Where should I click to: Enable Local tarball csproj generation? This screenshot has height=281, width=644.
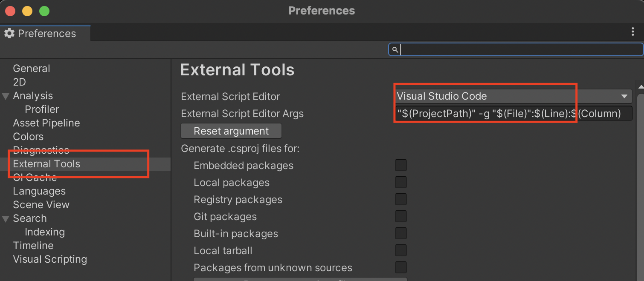tap(401, 250)
